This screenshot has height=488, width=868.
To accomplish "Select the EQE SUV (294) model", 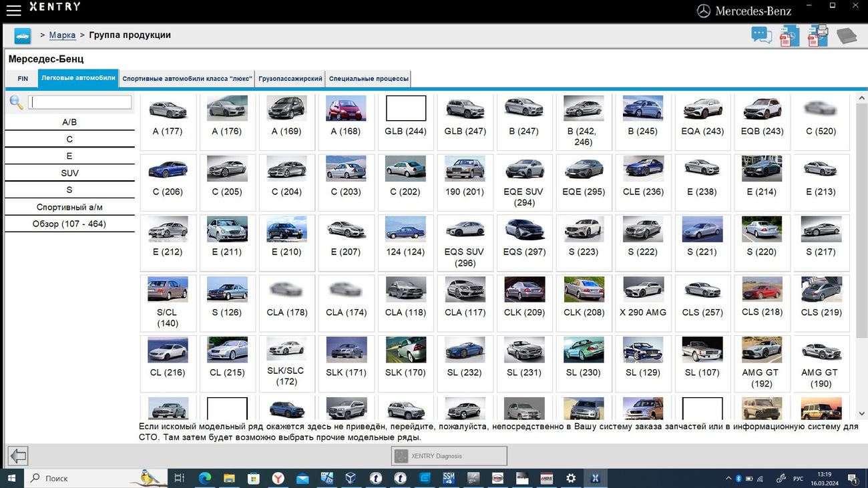I will [x=524, y=182].
